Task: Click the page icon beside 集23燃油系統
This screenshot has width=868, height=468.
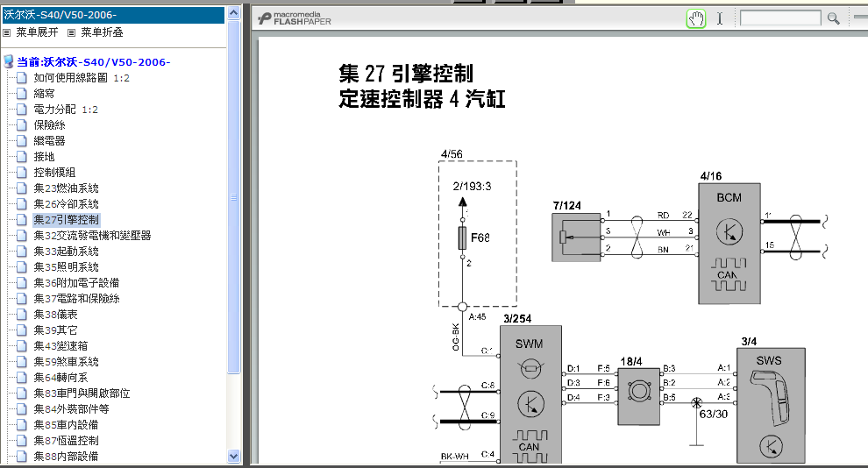Action: click(x=22, y=188)
